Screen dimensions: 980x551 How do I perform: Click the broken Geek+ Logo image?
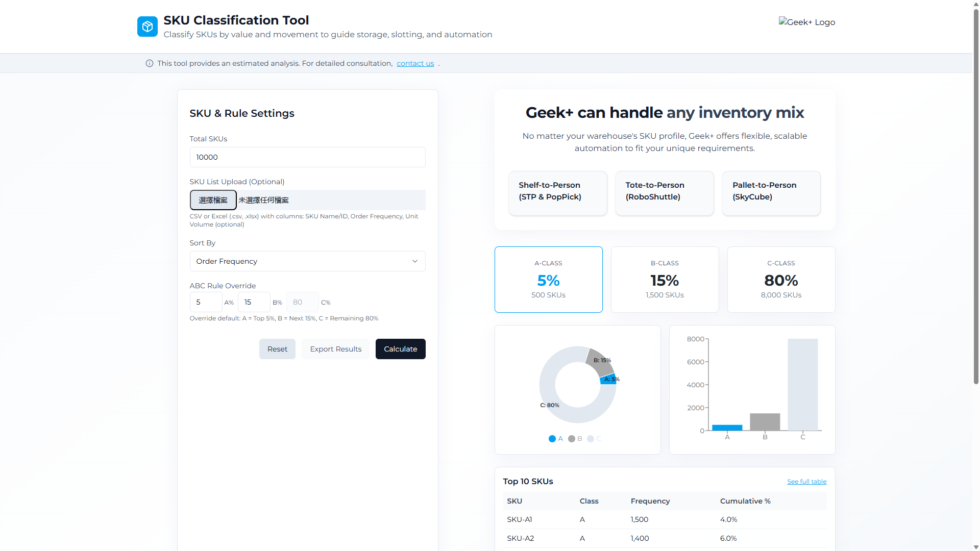(806, 22)
